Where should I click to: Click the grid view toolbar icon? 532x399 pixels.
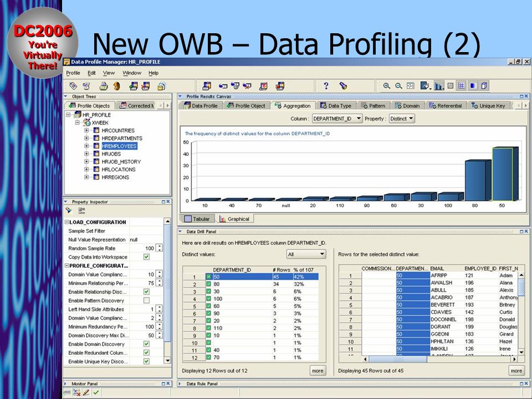pyautogui.click(x=461, y=86)
